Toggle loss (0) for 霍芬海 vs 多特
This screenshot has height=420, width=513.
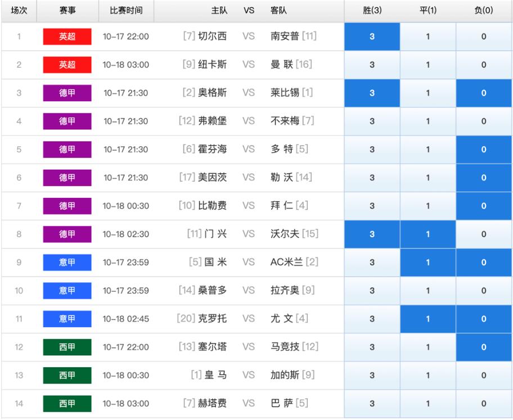pos(484,150)
